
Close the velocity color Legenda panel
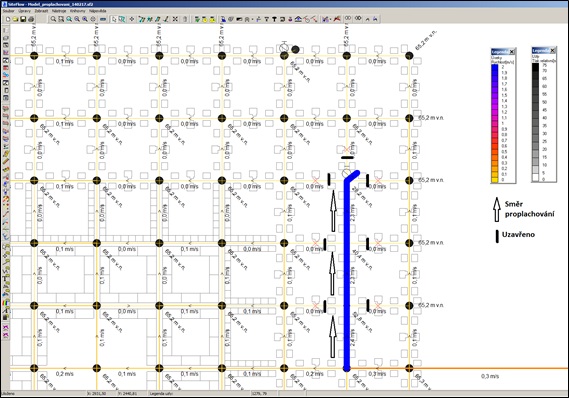(x=512, y=52)
